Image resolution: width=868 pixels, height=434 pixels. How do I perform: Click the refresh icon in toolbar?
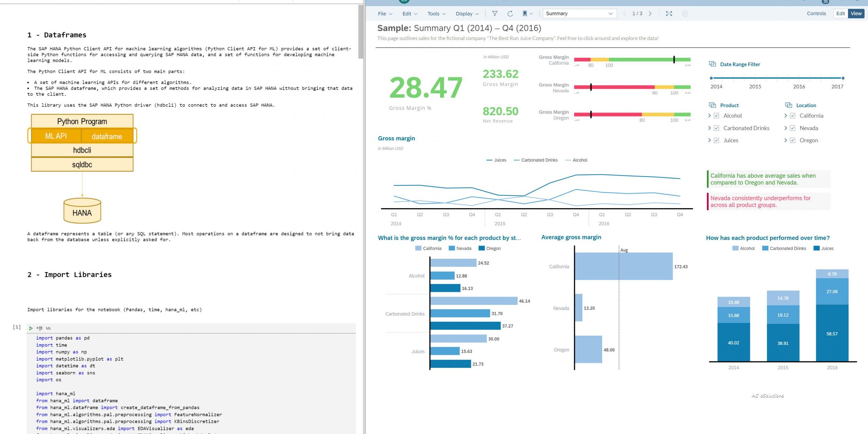pos(510,14)
